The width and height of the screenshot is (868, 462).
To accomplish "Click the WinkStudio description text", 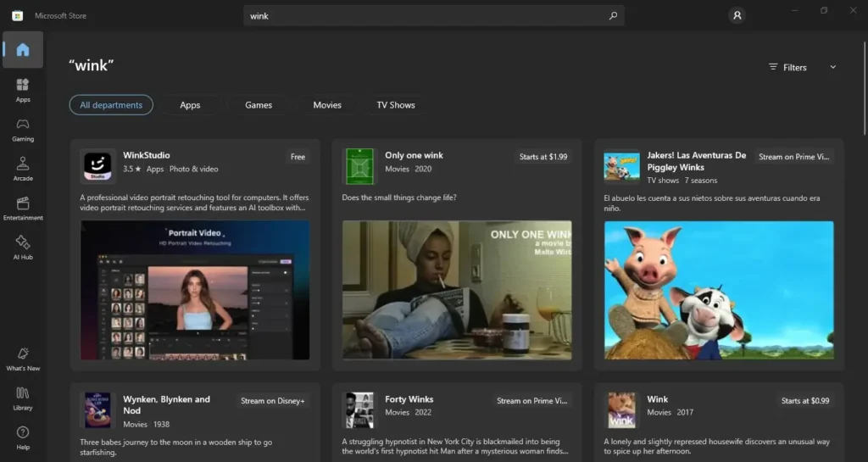I will click(x=194, y=203).
